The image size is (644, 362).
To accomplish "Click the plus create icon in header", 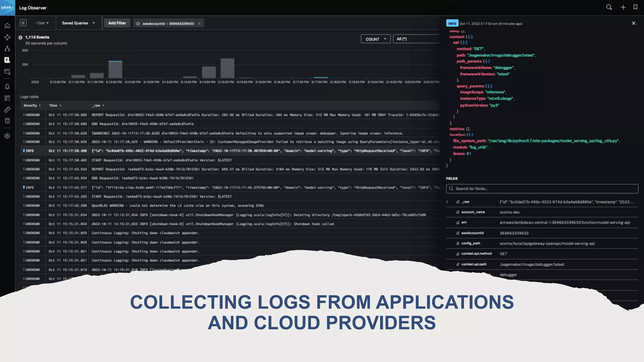I will (x=623, y=7).
